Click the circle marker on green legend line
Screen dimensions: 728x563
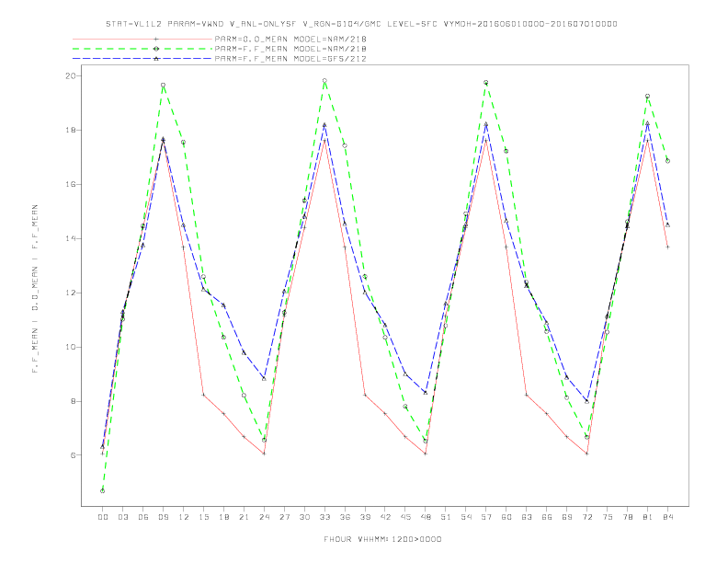pyautogui.click(x=156, y=49)
